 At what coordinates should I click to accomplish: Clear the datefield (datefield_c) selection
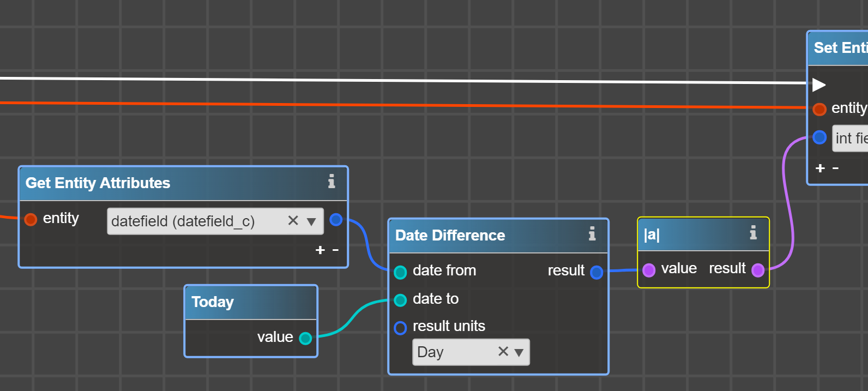(x=293, y=220)
